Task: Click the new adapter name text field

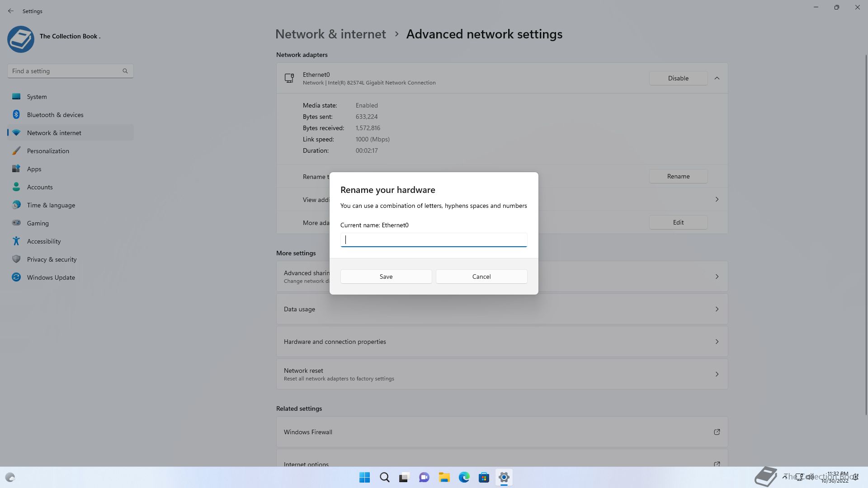Action: point(434,240)
